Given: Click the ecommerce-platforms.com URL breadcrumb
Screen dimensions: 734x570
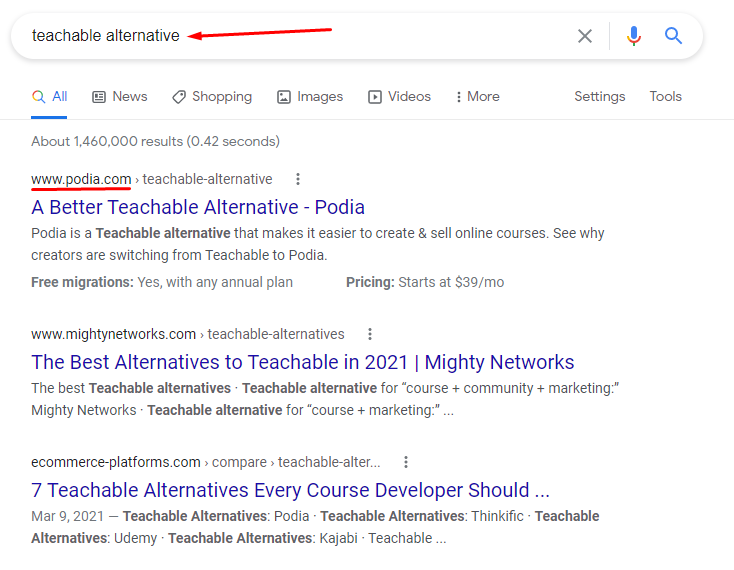Looking at the screenshot, I should pos(116,462).
